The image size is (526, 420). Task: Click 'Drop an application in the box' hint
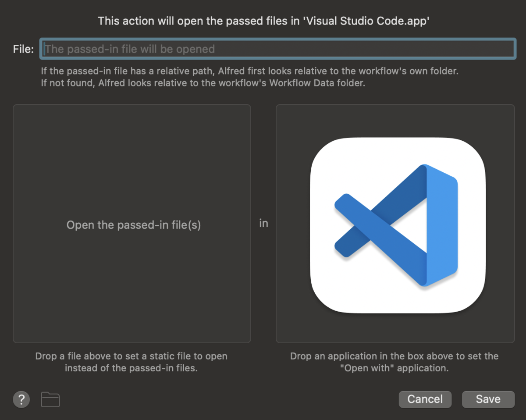394,362
